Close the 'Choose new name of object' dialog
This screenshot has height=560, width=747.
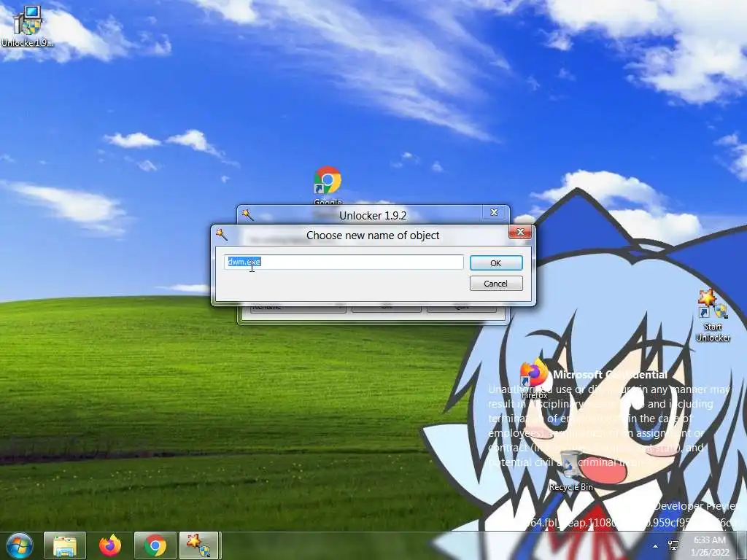click(x=520, y=232)
